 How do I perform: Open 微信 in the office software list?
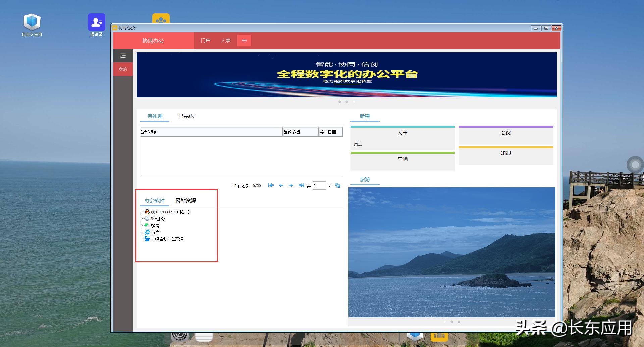click(x=155, y=226)
